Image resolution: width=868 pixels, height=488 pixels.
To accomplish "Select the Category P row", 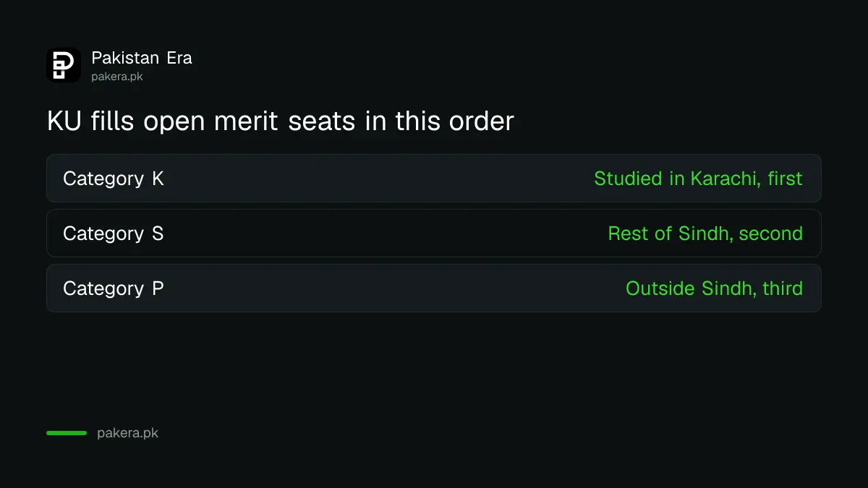I will click(x=434, y=288).
